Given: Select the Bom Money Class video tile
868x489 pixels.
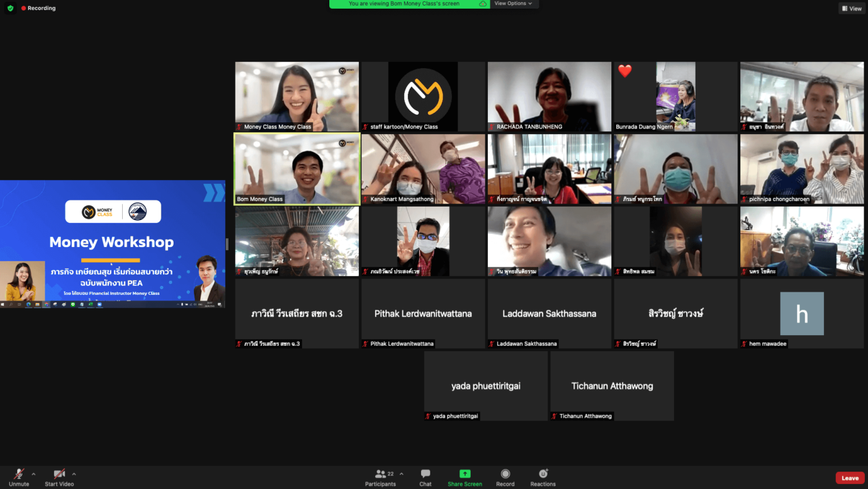Looking at the screenshot, I should [296, 169].
